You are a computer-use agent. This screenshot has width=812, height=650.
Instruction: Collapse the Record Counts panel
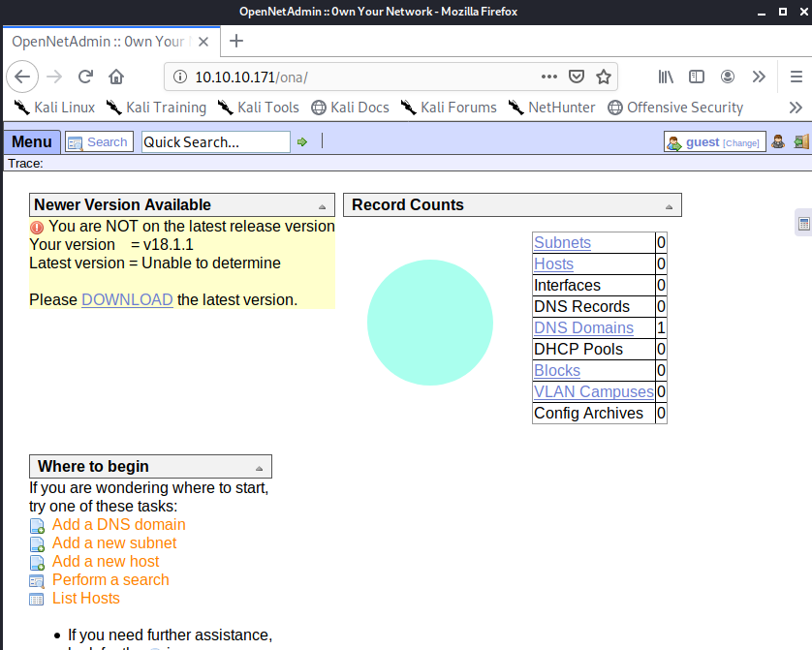tap(669, 206)
